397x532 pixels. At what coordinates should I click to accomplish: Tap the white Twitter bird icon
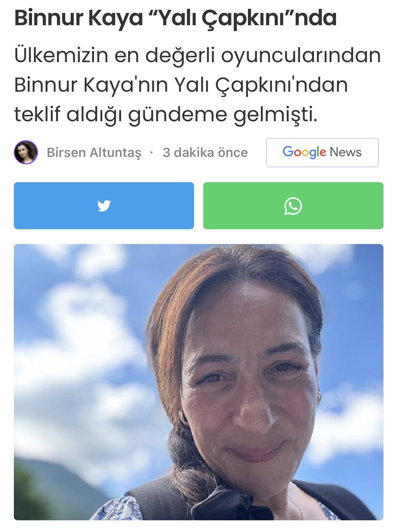[104, 206]
